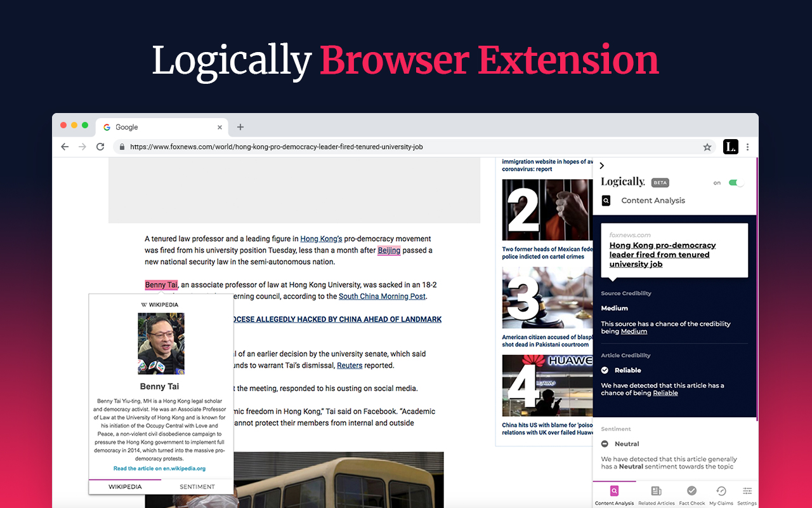This screenshot has width=812, height=508.
Task: Close the Google tab
Action: tap(220, 127)
